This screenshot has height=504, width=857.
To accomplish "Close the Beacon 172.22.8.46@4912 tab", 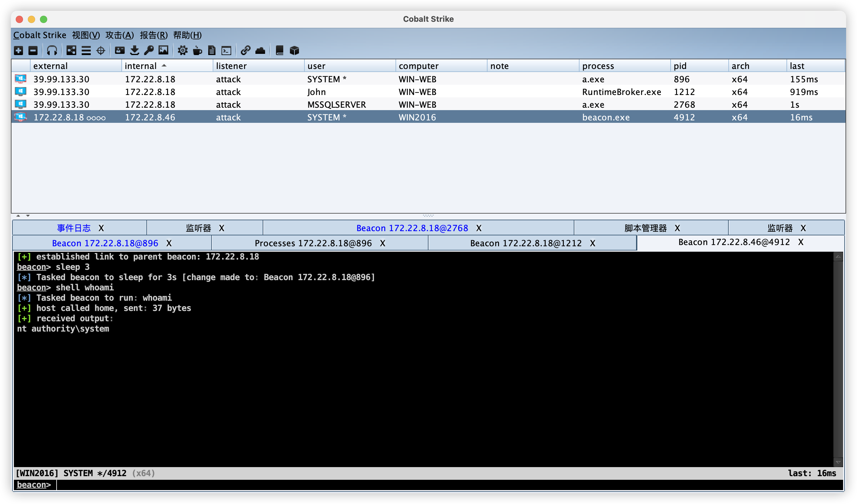I will pyautogui.click(x=801, y=242).
